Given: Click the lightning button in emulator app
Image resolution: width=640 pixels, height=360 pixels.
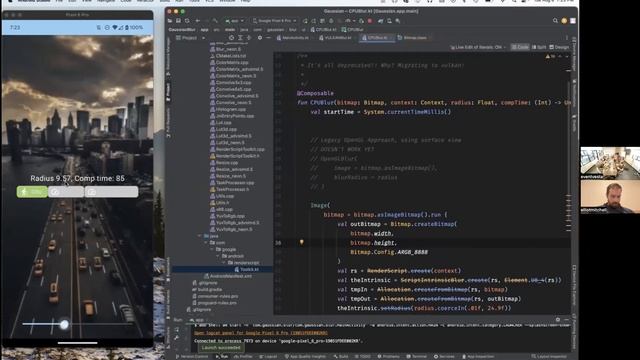Looking at the screenshot, I should [x=32, y=191].
